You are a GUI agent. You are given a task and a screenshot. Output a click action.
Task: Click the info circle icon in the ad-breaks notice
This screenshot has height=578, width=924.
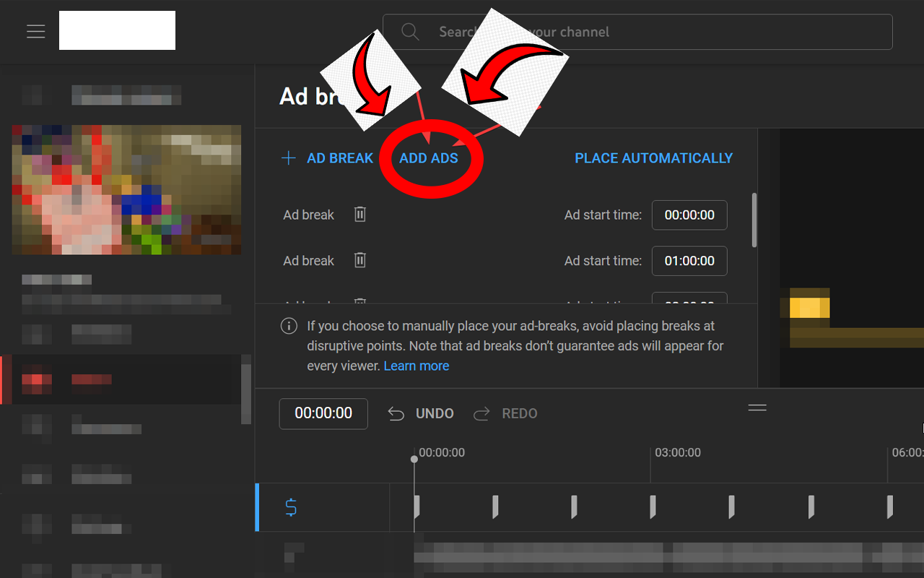coord(289,326)
